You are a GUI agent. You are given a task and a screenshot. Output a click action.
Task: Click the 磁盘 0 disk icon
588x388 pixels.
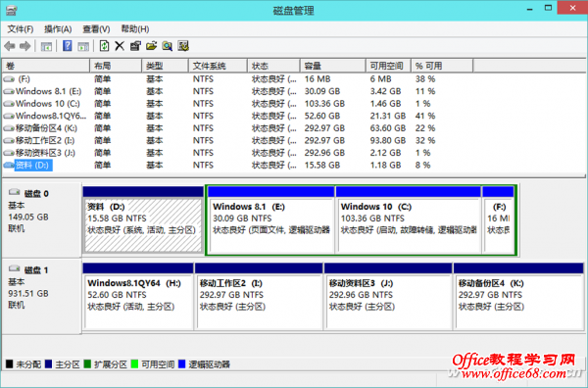[15, 192]
